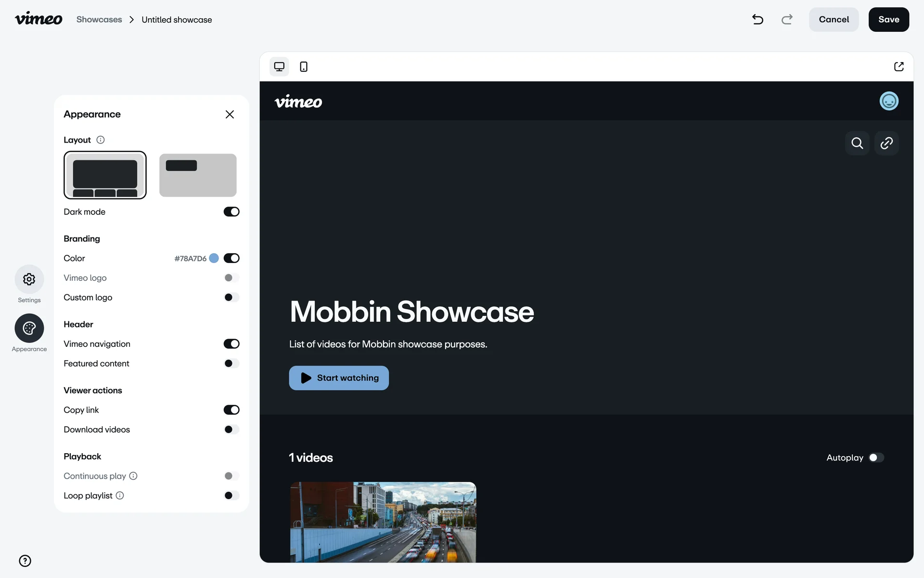Go to Showcases breadcrumb link
The width and height of the screenshot is (924, 578).
tap(99, 20)
